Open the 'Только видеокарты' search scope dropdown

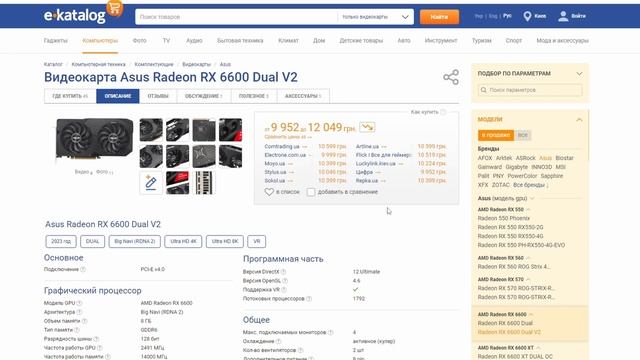[x=375, y=17]
